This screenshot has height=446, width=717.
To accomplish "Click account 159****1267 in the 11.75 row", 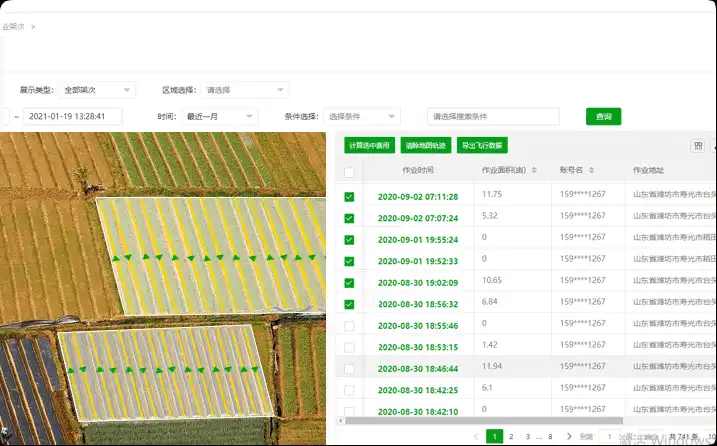I will pos(583,194).
